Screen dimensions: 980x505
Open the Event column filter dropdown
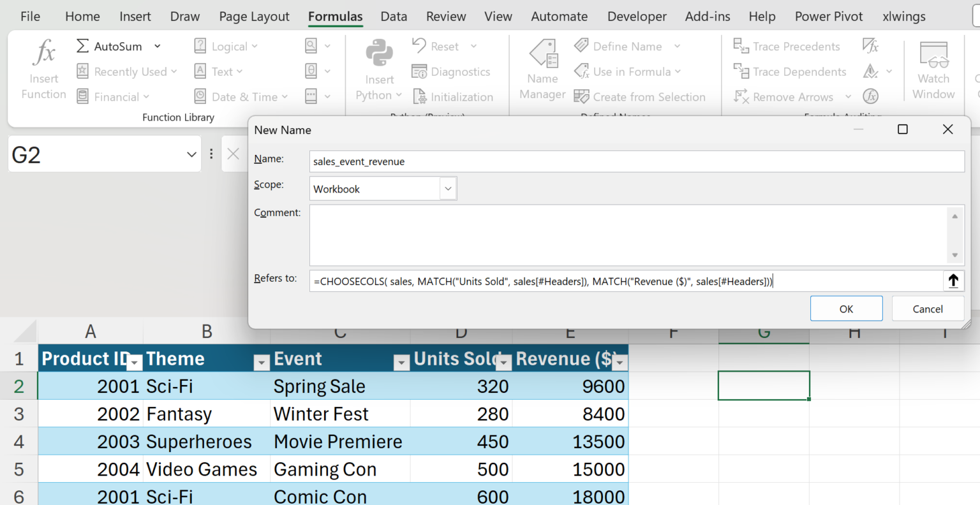401,362
